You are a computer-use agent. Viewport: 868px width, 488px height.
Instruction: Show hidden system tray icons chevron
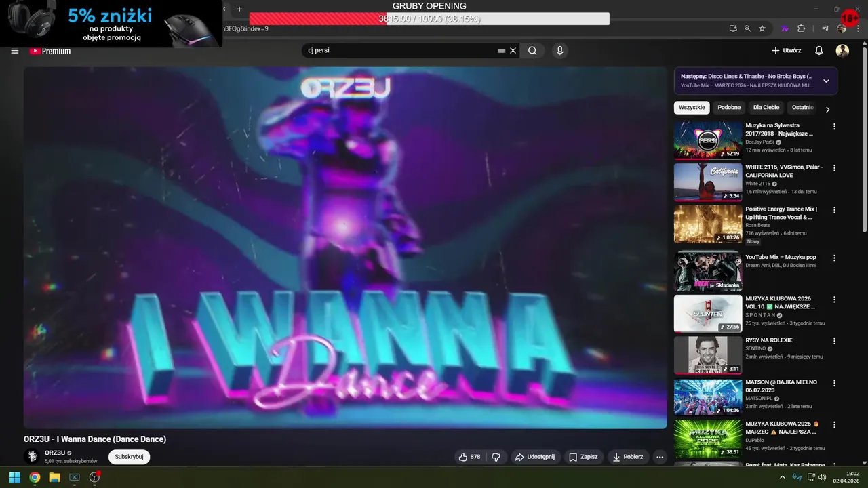pos(782,477)
